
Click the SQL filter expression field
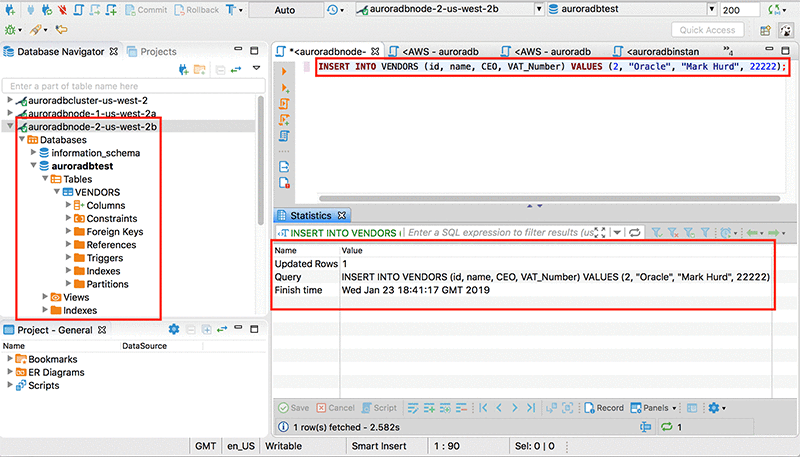coord(501,233)
